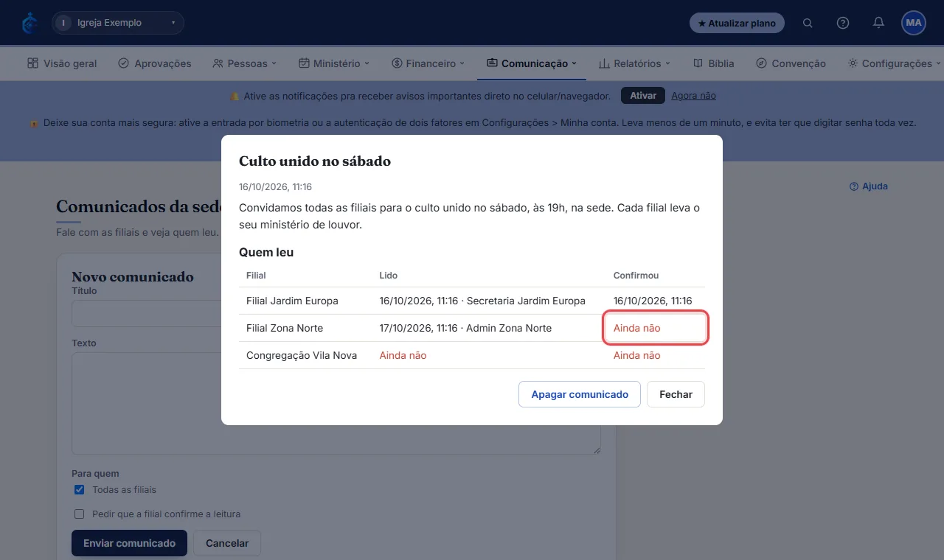The height and width of the screenshot is (560, 944).
Task: Click the Configurações gear icon
Action: [853, 63]
